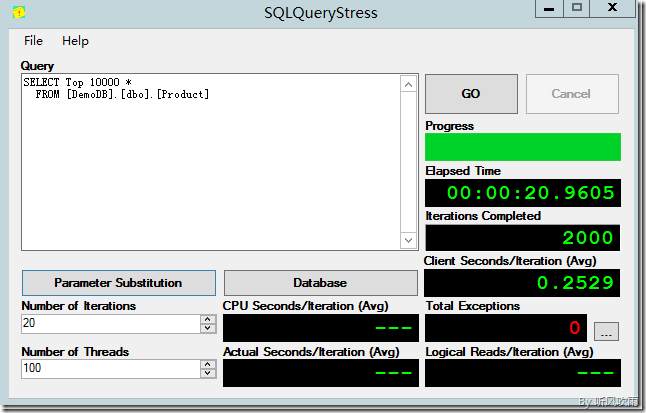This screenshot has width=646, height=413.
Task: Increase Number of Iterations with up arrow
Action: click(208, 319)
